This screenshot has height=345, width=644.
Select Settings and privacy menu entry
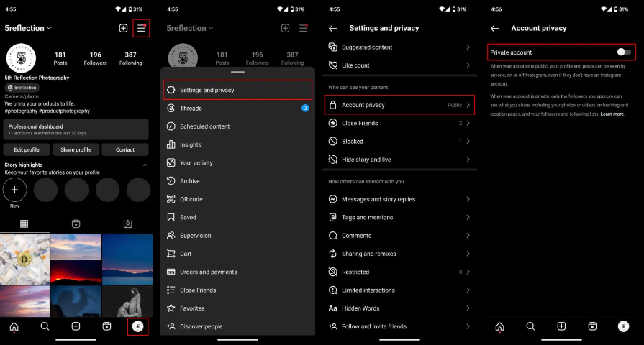[x=237, y=90]
